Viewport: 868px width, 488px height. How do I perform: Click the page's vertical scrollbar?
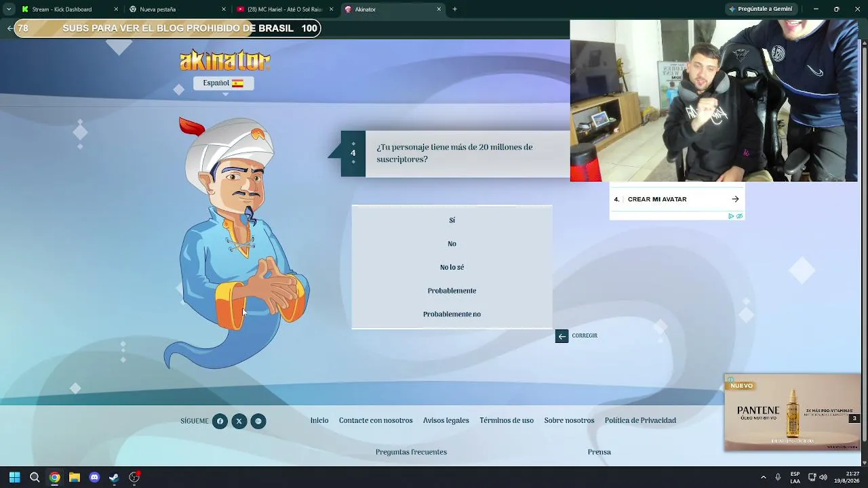[863, 243]
